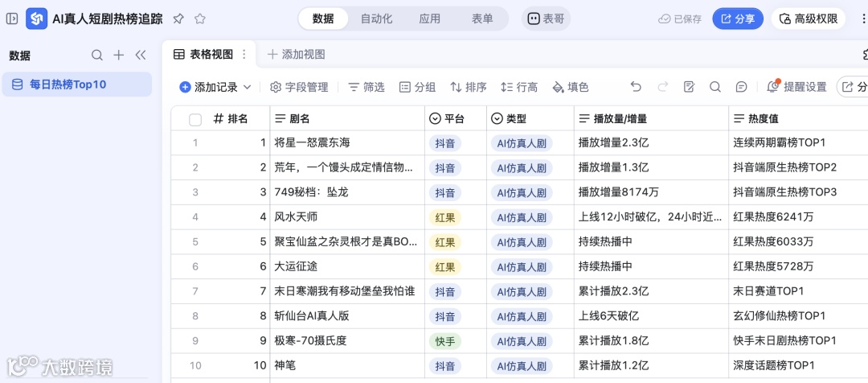Toggle the left sidebar panel icon
868x383 pixels.
pos(11,19)
